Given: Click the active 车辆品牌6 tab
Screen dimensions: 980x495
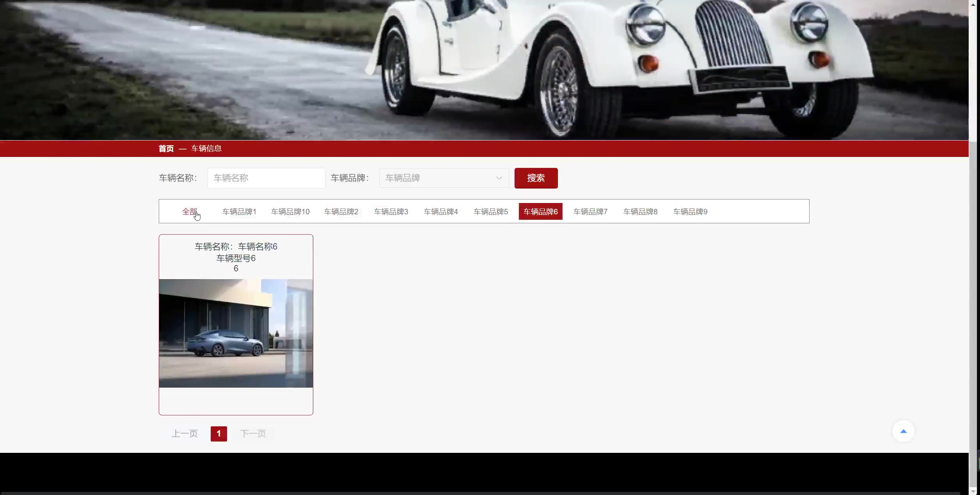Looking at the screenshot, I should pyautogui.click(x=540, y=212).
